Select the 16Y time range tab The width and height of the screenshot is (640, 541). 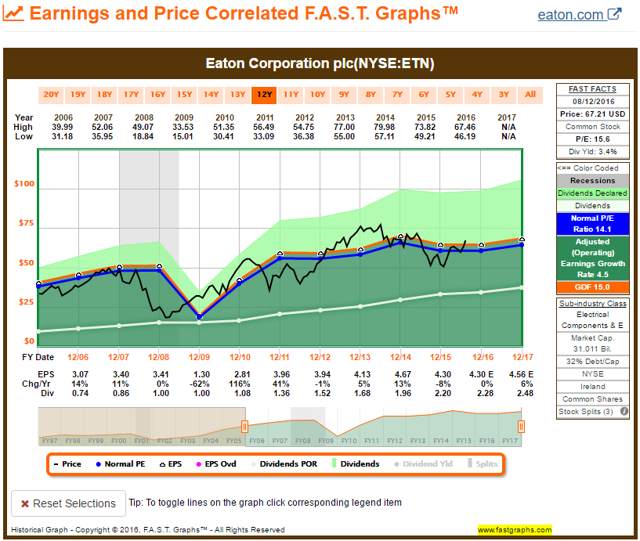tap(158, 95)
